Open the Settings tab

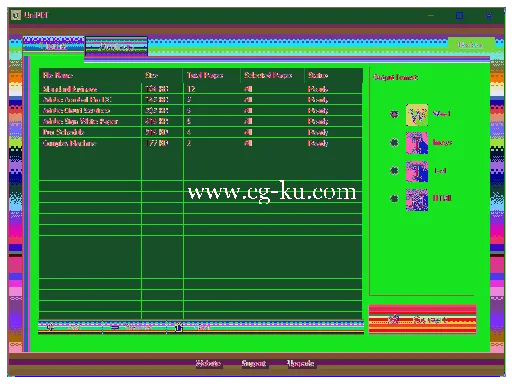click(x=116, y=46)
